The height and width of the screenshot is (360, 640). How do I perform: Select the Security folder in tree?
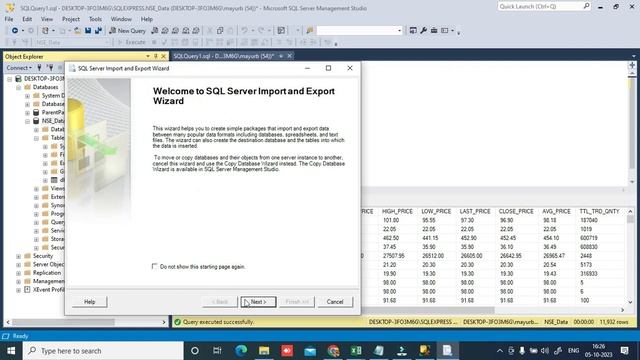coord(43,256)
